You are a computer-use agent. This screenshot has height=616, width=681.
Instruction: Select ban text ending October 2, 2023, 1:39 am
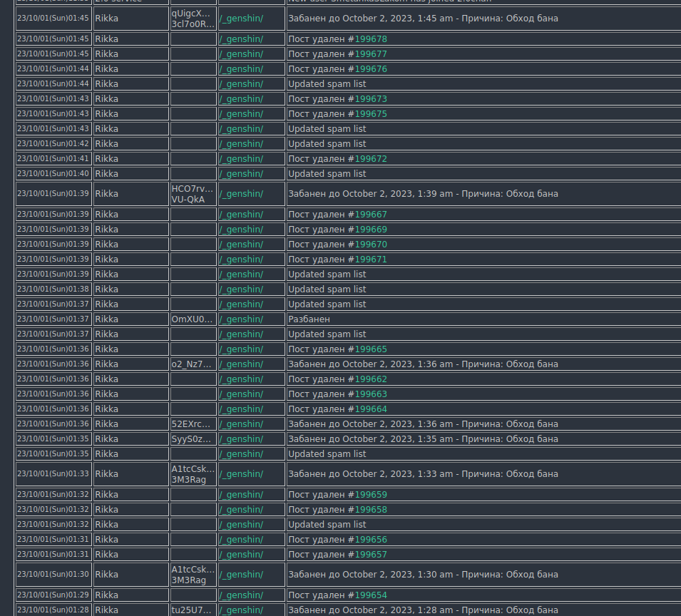[423, 194]
